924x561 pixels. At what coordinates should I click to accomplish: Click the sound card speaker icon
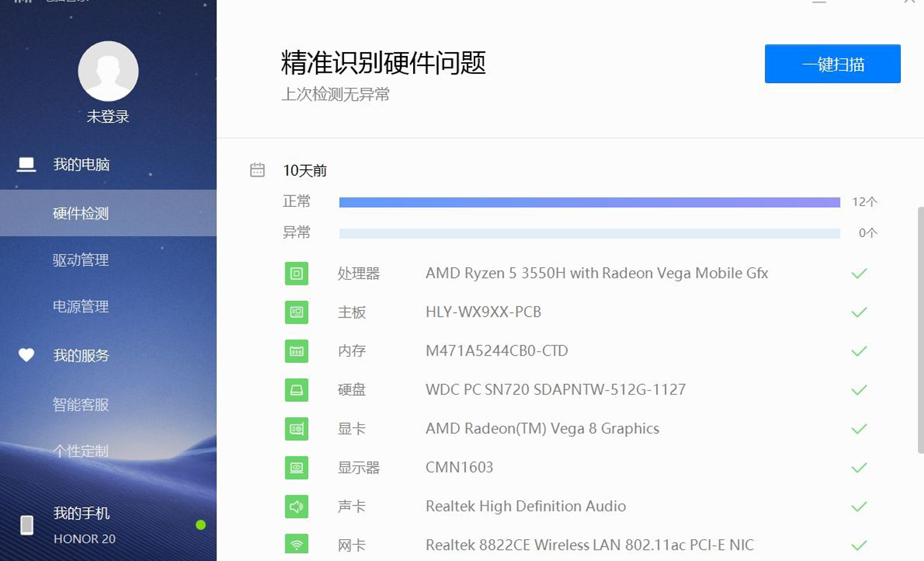tap(296, 506)
